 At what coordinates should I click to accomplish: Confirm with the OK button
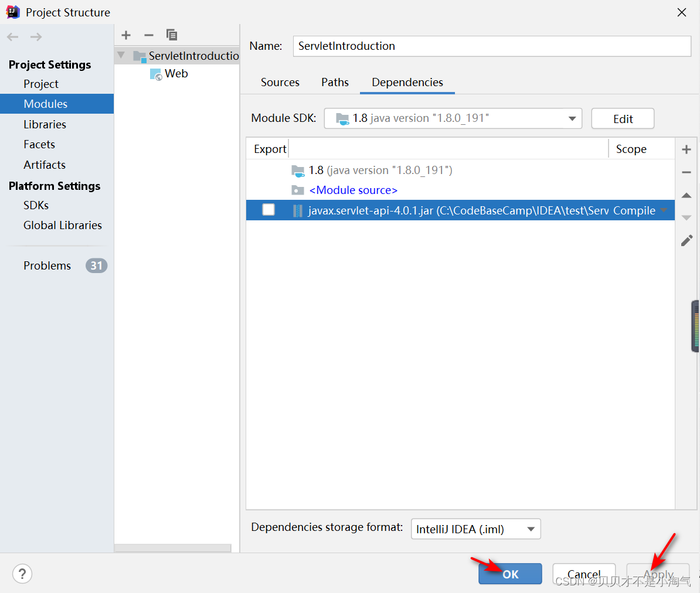510,574
